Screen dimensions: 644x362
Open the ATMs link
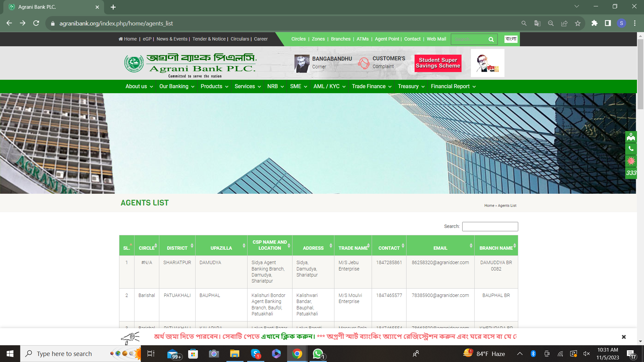pos(363,39)
